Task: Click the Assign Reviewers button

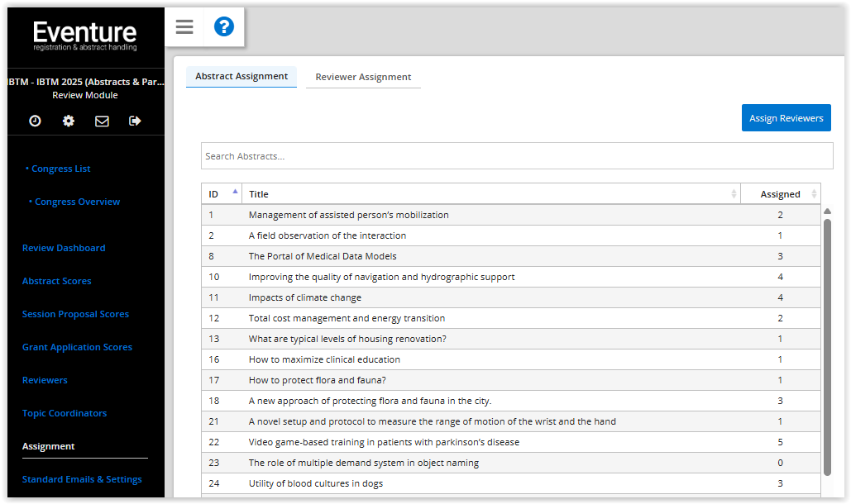Action: (786, 117)
